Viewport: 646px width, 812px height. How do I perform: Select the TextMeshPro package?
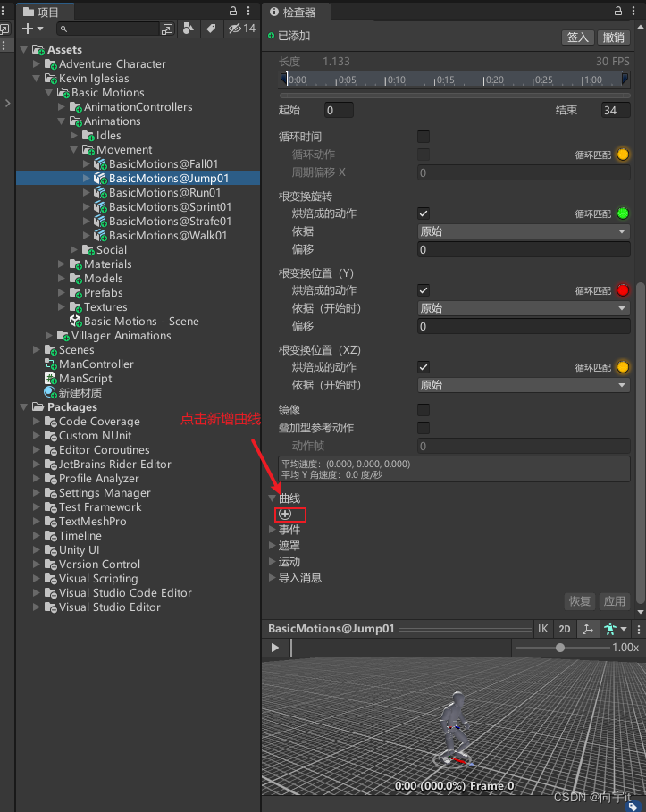coord(92,522)
